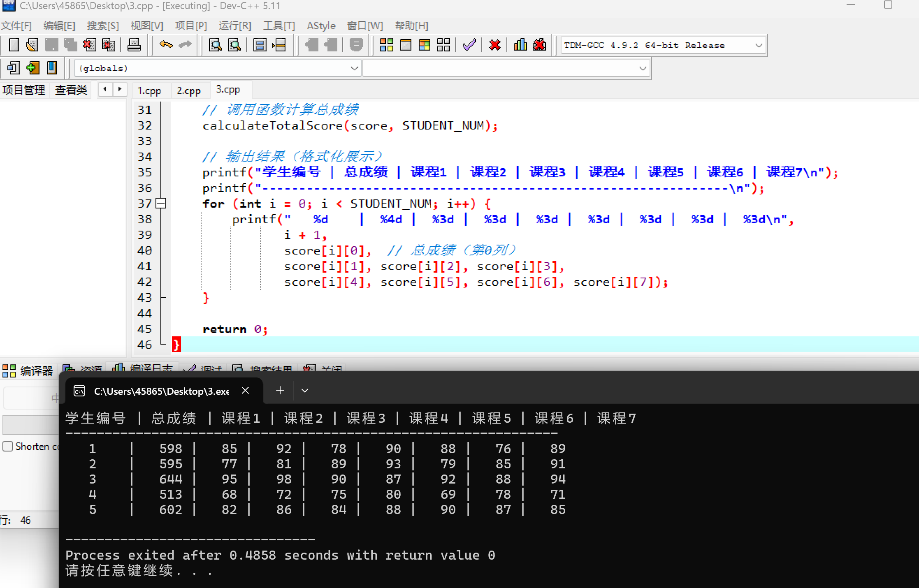This screenshot has height=588, width=919.
Task: Add a new terminal tab with plus button
Action: coord(280,391)
